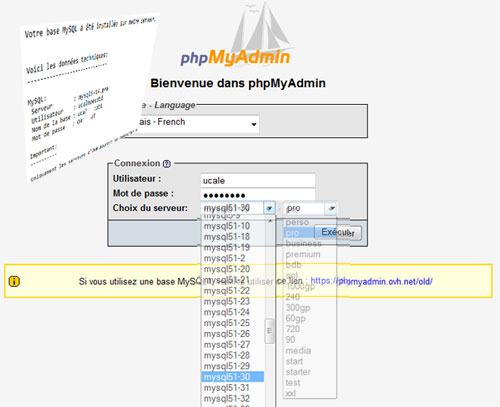Click highlighted mysql51-30 list entry

click(x=233, y=377)
